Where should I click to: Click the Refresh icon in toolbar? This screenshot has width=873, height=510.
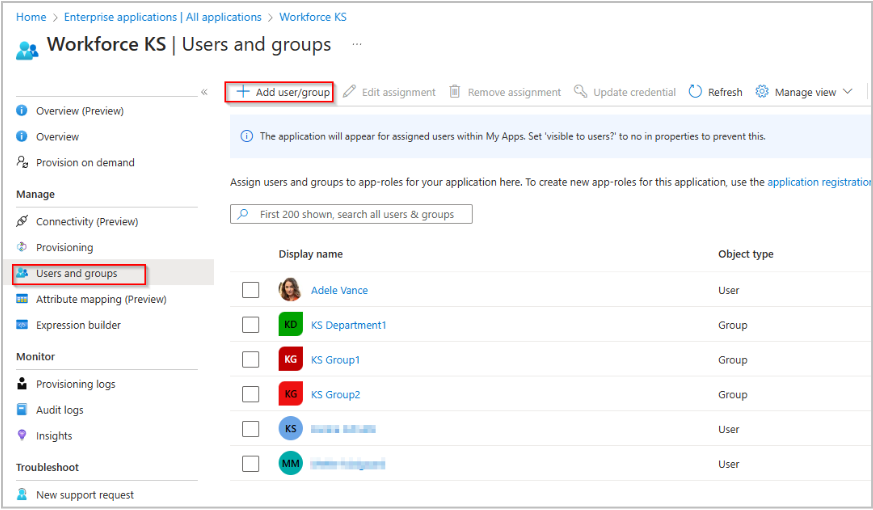(696, 92)
